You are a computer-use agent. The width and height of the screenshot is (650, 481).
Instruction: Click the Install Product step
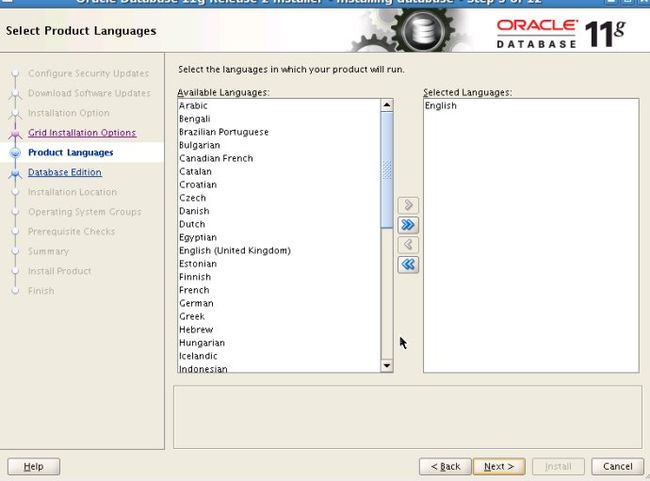[x=59, y=271]
